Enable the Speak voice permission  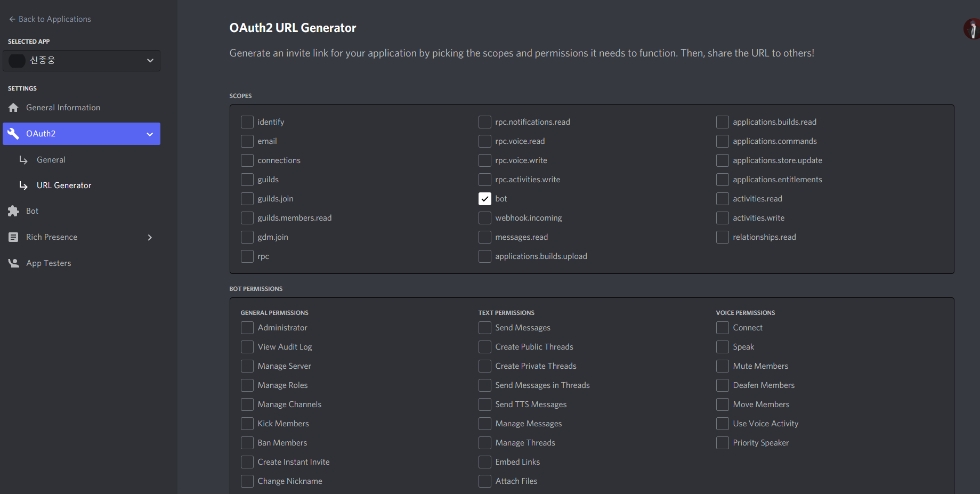point(723,347)
